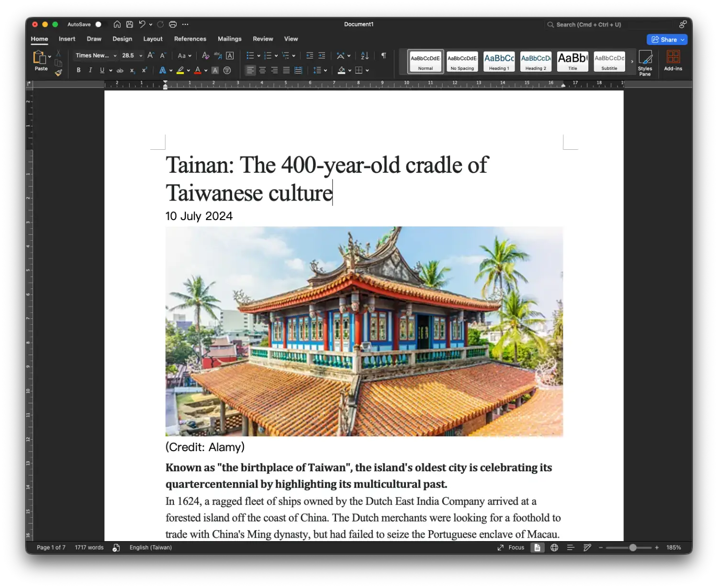This screenshot has height=588, width=718.
Task: Apply yellow text highlight color
Action: click(180, 70)
